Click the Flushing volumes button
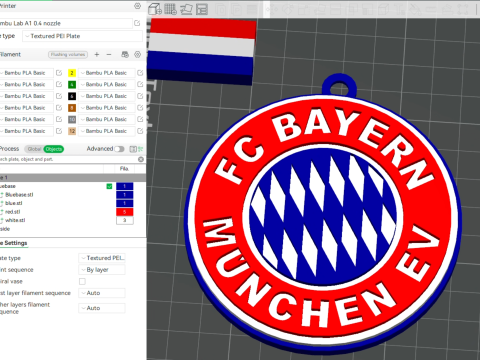This screenshot has height=360, width=480. point(68,54)
